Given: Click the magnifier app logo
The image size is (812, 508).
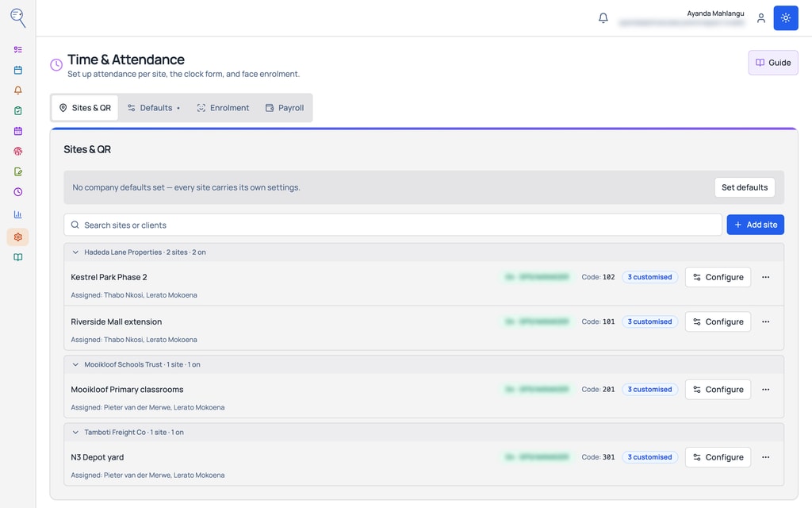Looking at the screenshot, I should (x=17, y=17).
